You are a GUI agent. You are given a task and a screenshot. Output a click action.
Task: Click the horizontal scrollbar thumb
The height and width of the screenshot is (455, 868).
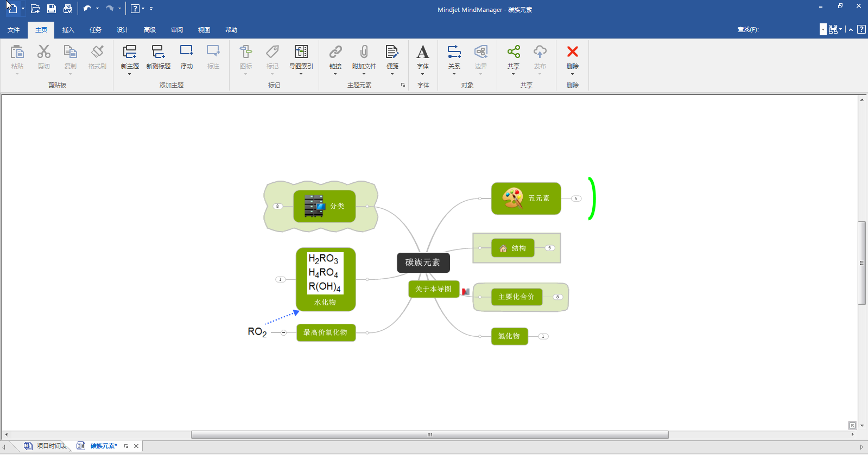[x=429, y=434]
